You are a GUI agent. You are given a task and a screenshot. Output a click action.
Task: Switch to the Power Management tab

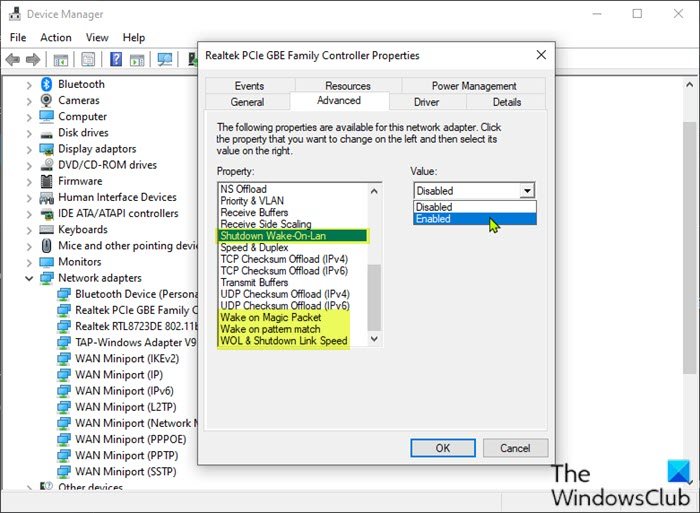(474, 86)
